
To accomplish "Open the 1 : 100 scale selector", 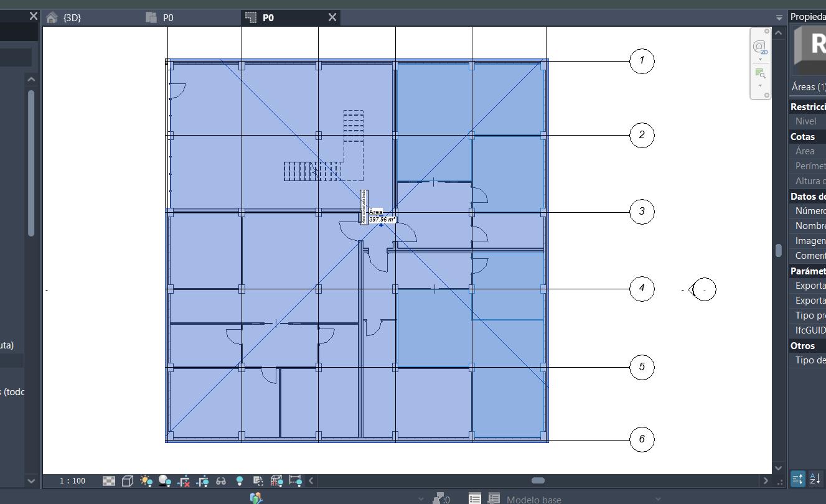I will (x=72, y=480).
